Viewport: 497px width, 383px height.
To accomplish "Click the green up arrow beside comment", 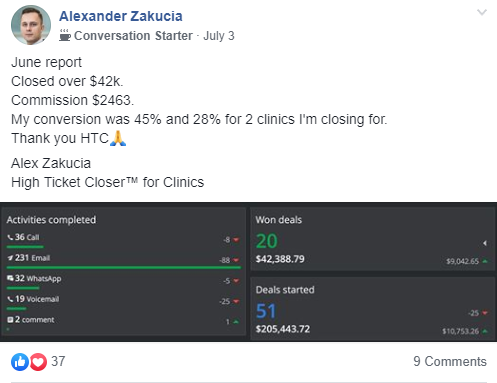I will pyautogui.click(x=236, y=322).
